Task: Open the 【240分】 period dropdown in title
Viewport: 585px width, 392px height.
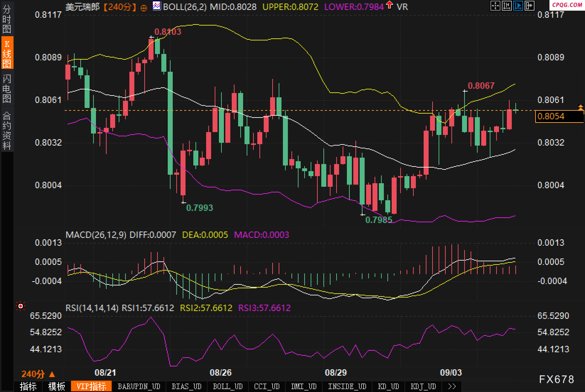Action: coord(120,7)
